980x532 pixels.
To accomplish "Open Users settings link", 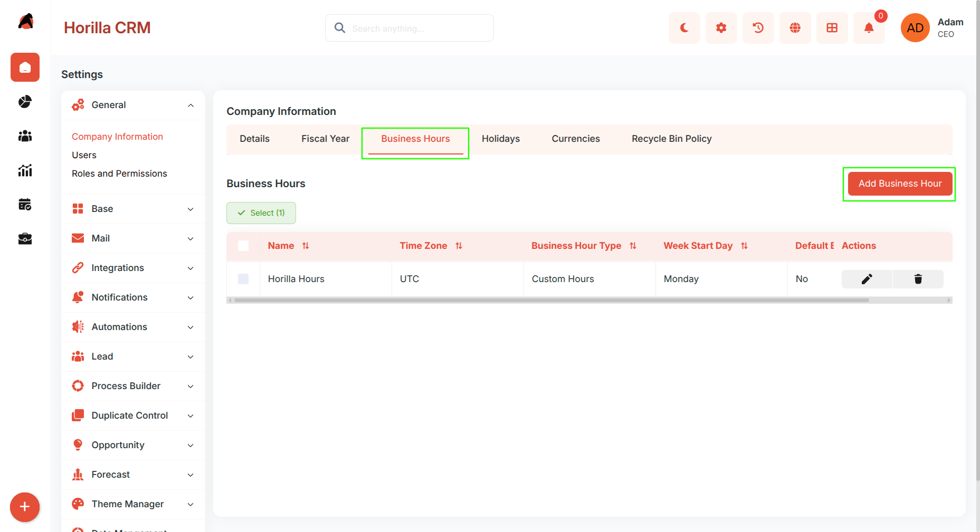I will (84, 155).
